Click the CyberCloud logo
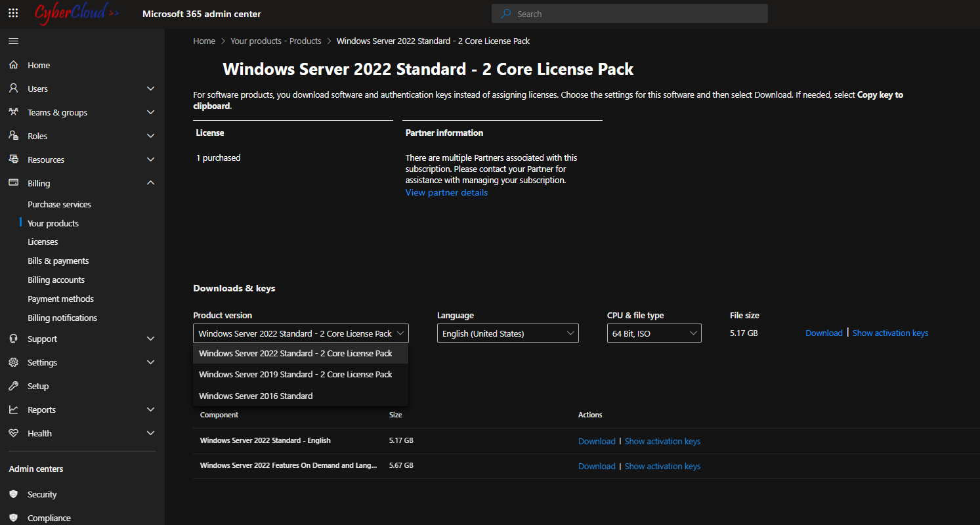980x525 pixels. point(77,13)
